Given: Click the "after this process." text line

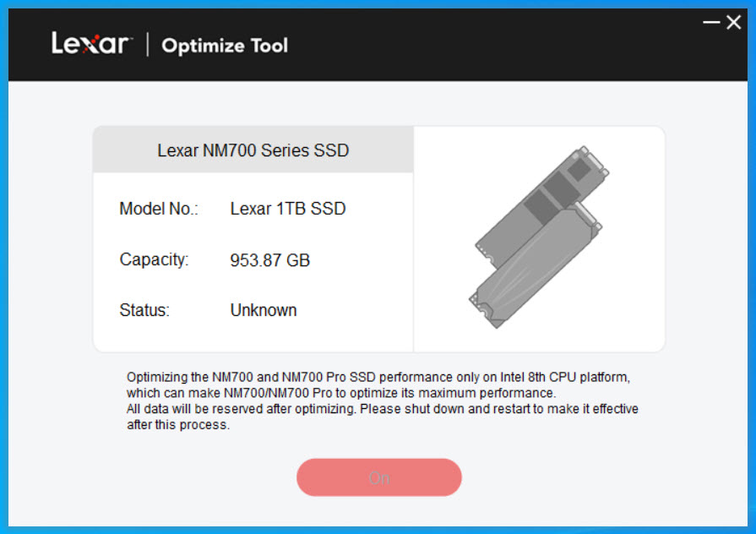Looking at the screenshot, I should 178,424.
